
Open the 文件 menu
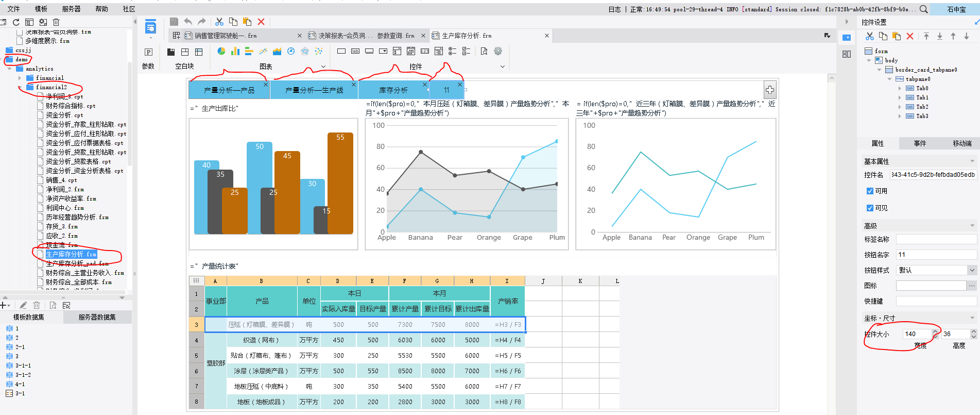14,9
